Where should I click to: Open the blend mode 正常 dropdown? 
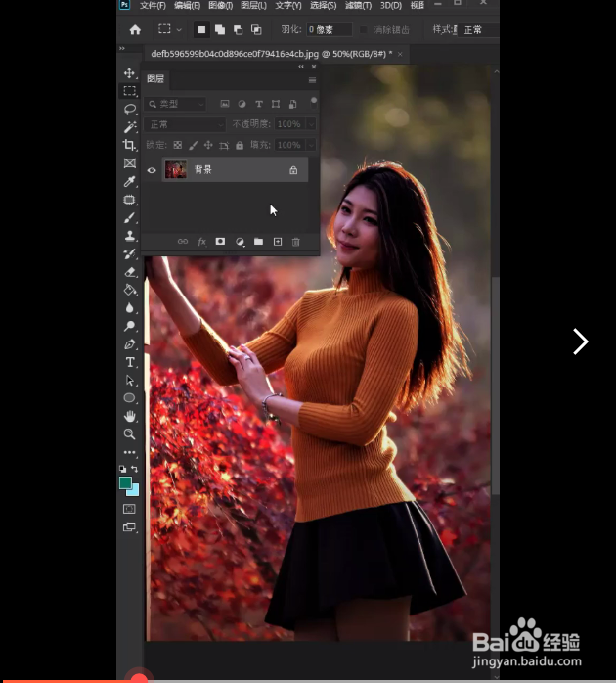pos(185,124)
